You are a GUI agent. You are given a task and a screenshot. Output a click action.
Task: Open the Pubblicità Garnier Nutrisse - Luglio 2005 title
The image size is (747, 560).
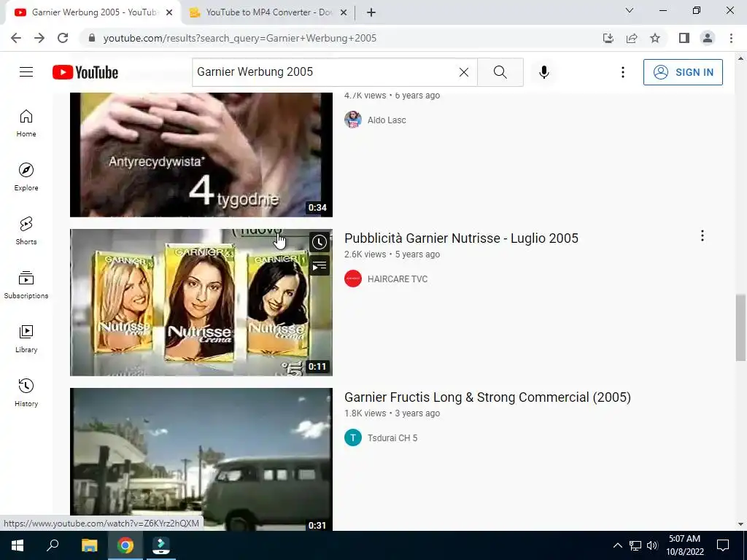click(461, 238)
